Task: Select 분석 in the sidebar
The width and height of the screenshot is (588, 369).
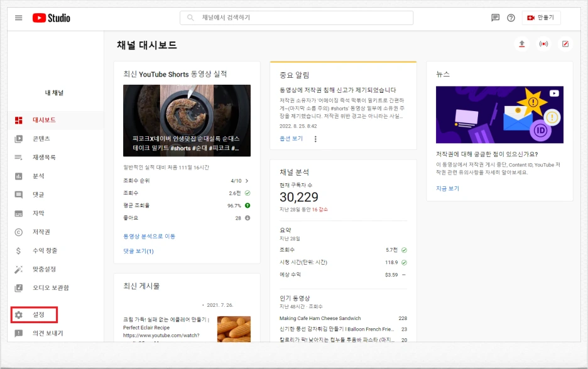Action: (x=55, y=176)
